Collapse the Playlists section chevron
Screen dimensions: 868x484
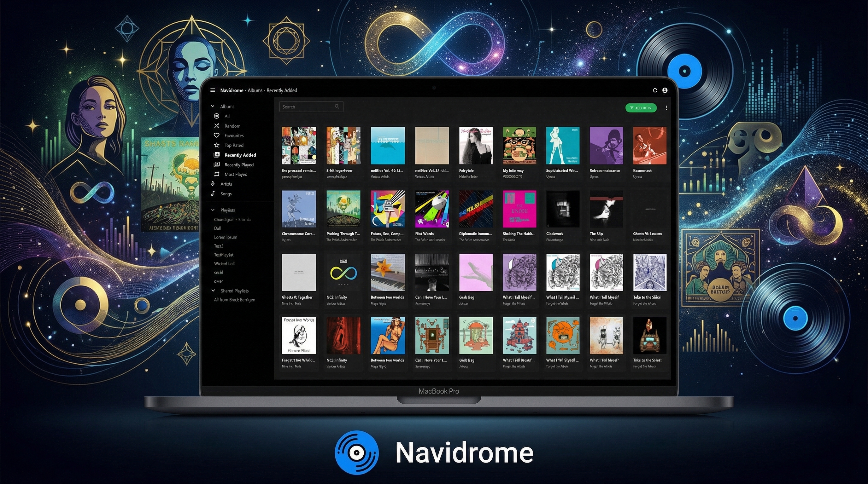[213, 210]
